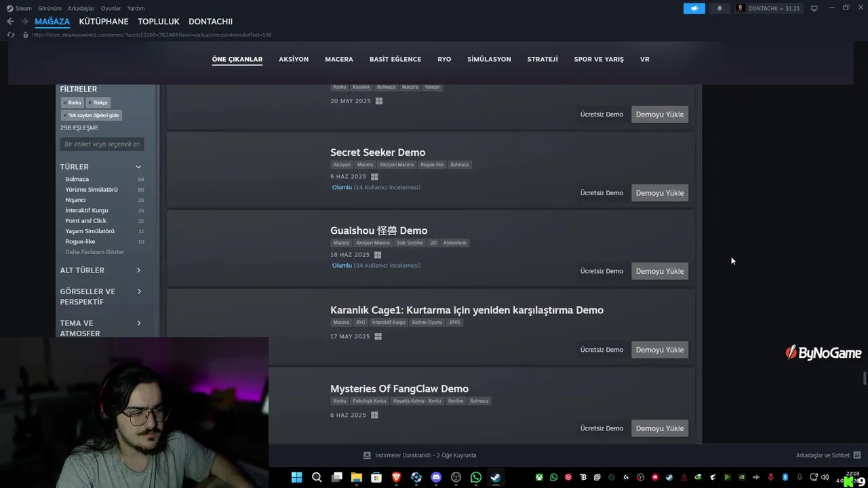Collapse the TÜRLER filter section
This screenshot has width=868, height=488.
[x=138, y=167]
